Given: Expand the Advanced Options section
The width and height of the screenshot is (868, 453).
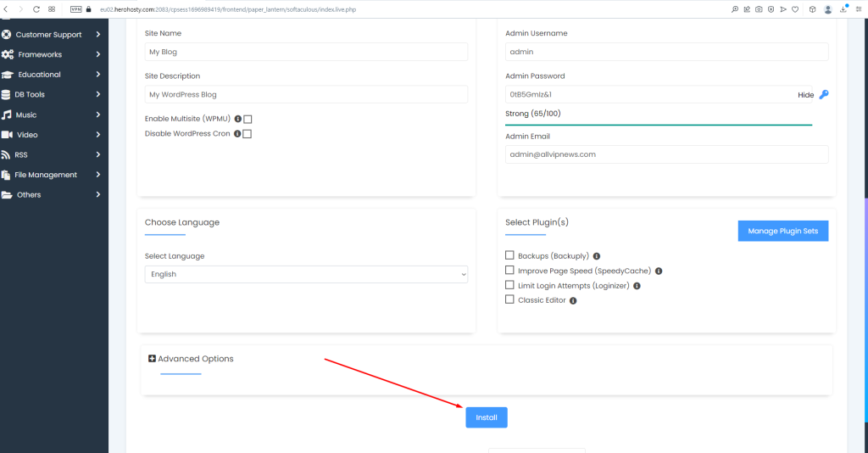Looking at the screenshot, I should click(x=191, y=359).
